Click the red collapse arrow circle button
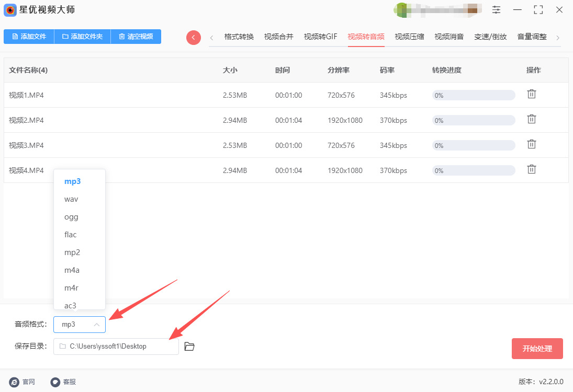This screenshot has width=573, height=392. pos(194,37)
